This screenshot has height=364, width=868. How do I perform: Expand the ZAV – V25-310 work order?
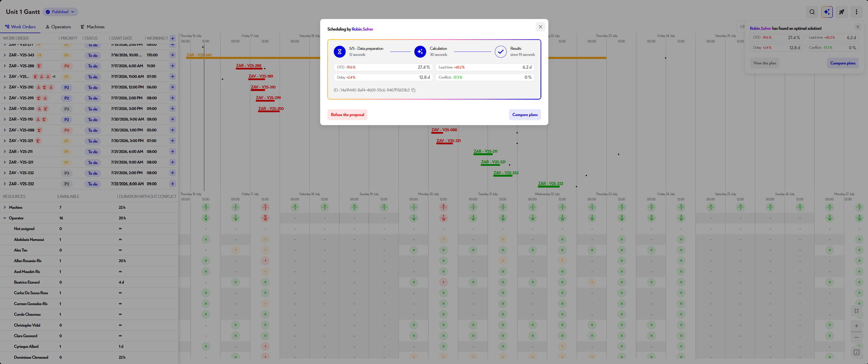pos(4,87)
